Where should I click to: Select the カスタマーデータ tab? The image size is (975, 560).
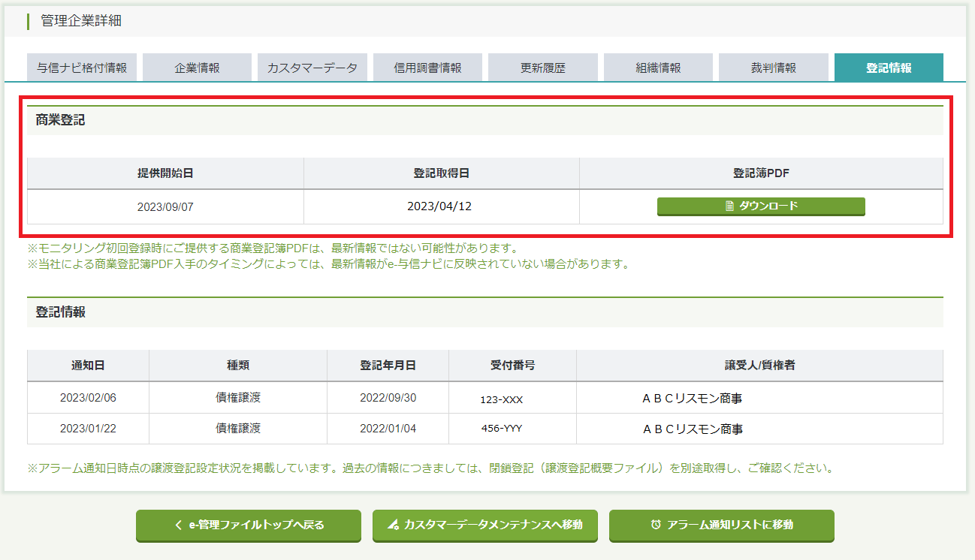(x=312, y=68)
